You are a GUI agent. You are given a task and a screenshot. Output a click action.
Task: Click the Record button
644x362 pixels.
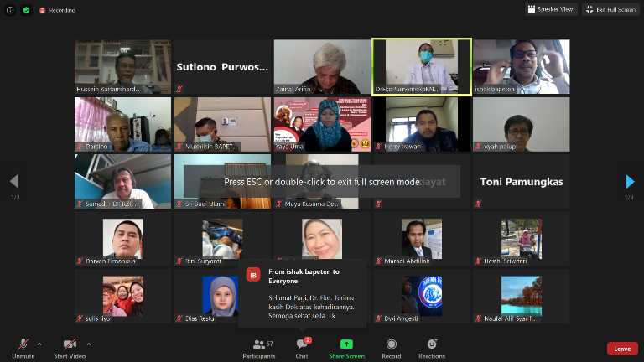click(392, 349)
